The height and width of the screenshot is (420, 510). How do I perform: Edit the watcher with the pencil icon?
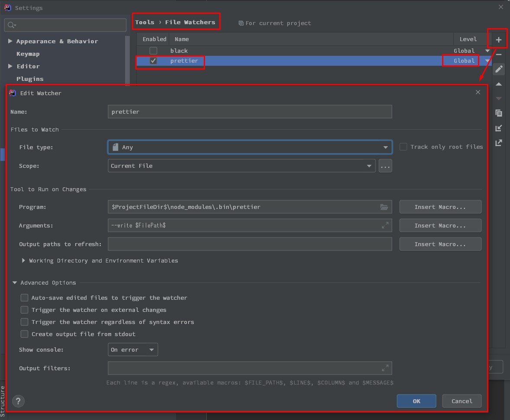(x=498, y=69)
